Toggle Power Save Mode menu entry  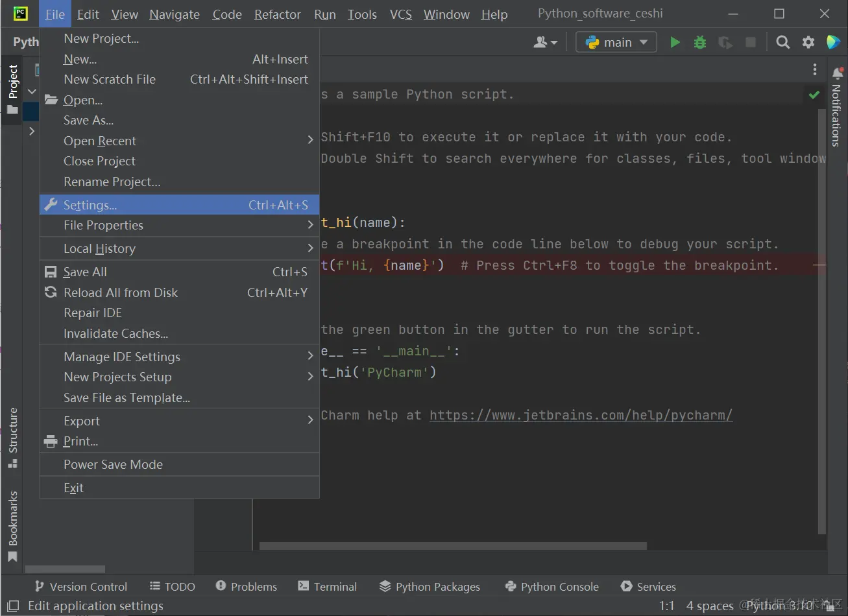(180, 464)
